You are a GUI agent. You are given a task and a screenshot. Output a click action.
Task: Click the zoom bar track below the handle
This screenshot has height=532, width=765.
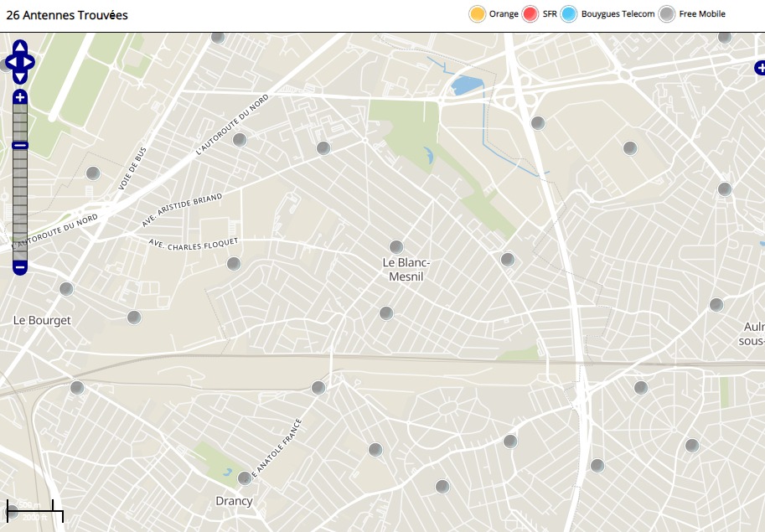(20, 209)
